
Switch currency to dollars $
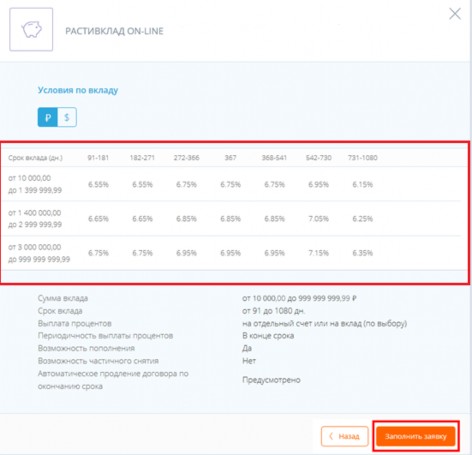pos(67,117)
